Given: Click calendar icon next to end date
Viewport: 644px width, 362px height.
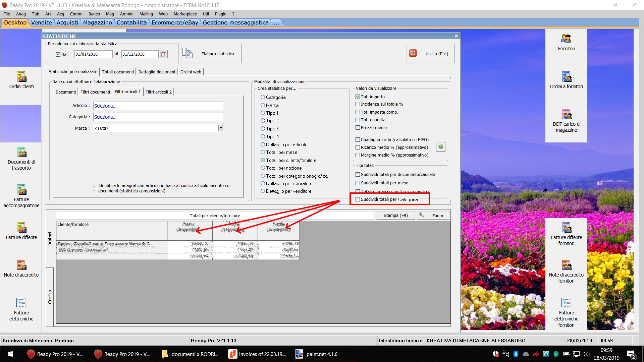Looking at the screenshot, I should [164, 54].
